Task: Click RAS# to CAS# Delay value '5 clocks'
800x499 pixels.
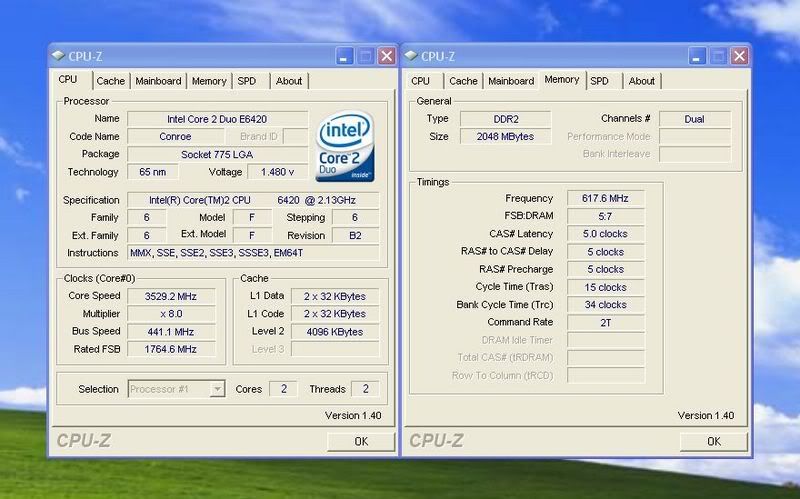Action: pos(606,252)
